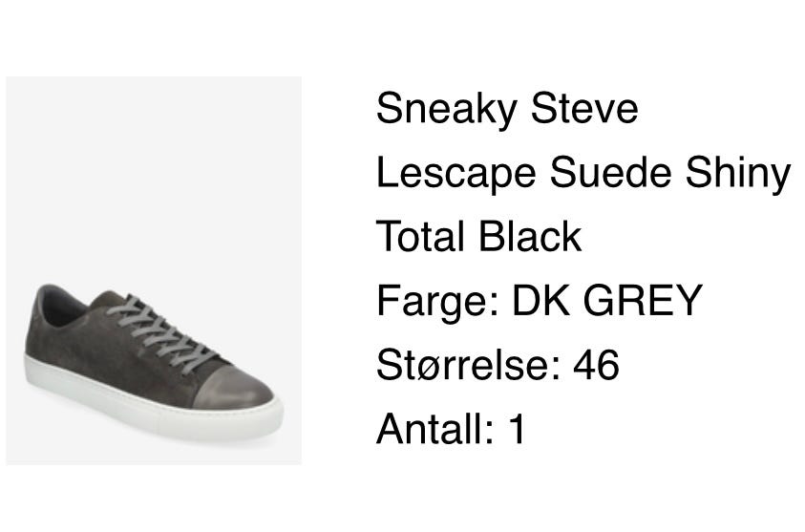Click the size value 46
Screen dimensions: 805x532
click(x=596, y=365)
